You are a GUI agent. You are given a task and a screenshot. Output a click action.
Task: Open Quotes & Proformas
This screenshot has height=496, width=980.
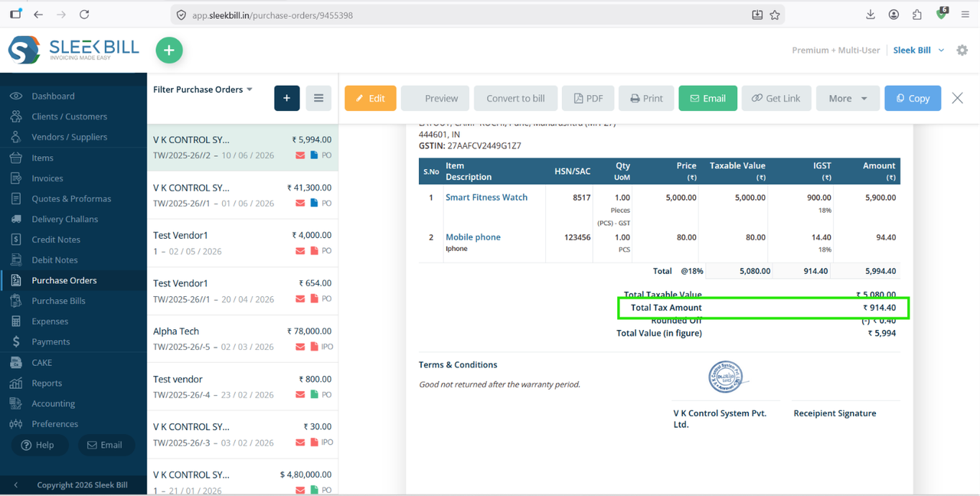tap(71, 198)
